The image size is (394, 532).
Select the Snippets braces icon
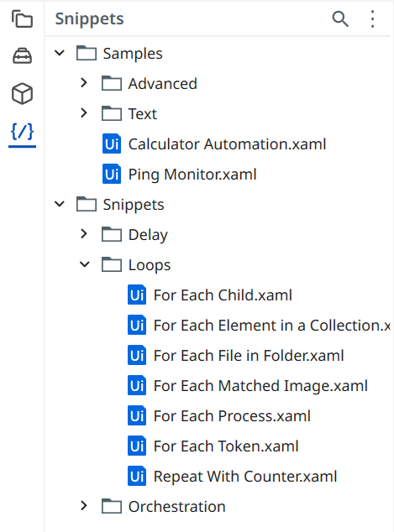pyautogui.click(x=22, y=132)
